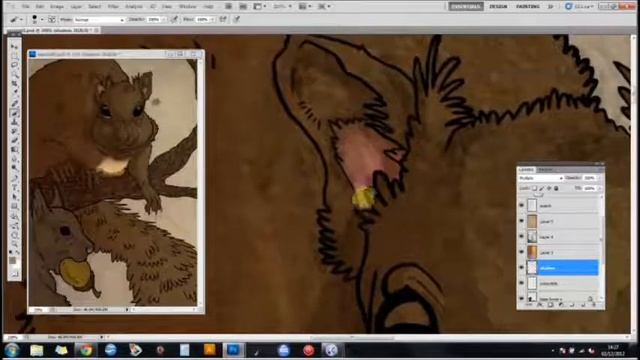Enable airbrush mode in options bar
Screen dimensions: 640x360
pos(223,20)
